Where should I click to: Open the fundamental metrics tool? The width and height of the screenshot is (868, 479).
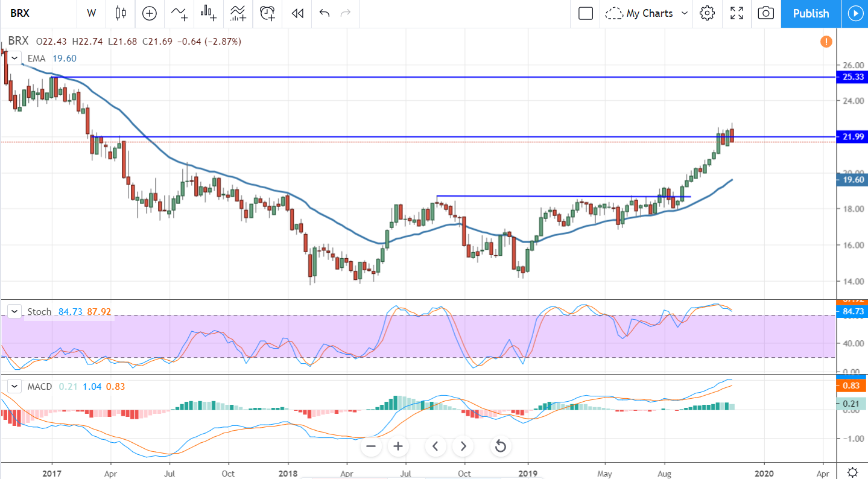pos(207,13)
